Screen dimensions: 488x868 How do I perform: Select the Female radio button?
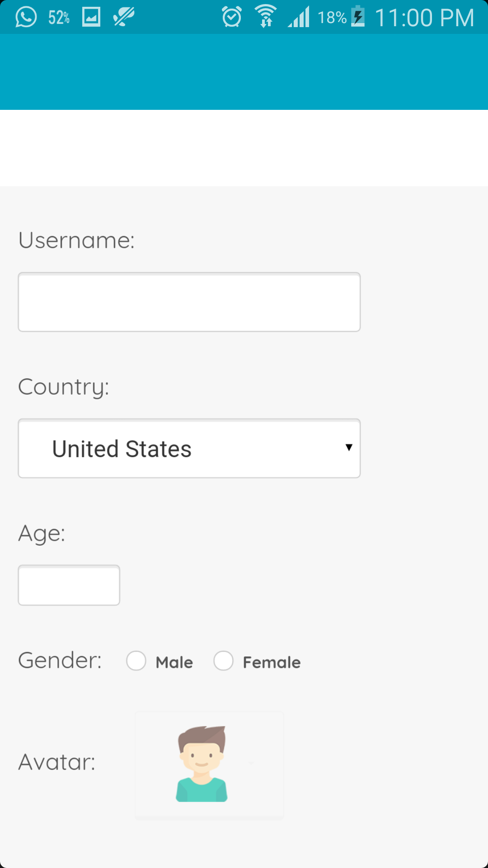tap(224, 661)
